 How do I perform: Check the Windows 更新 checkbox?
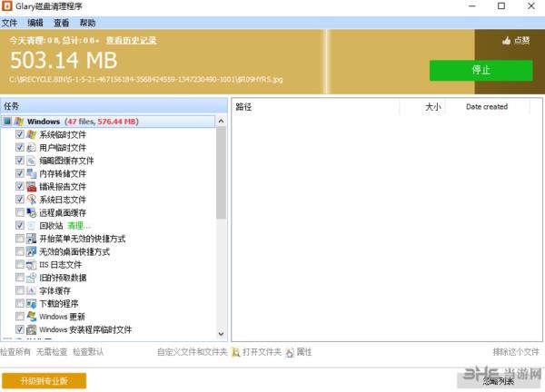tap(20, 317)
